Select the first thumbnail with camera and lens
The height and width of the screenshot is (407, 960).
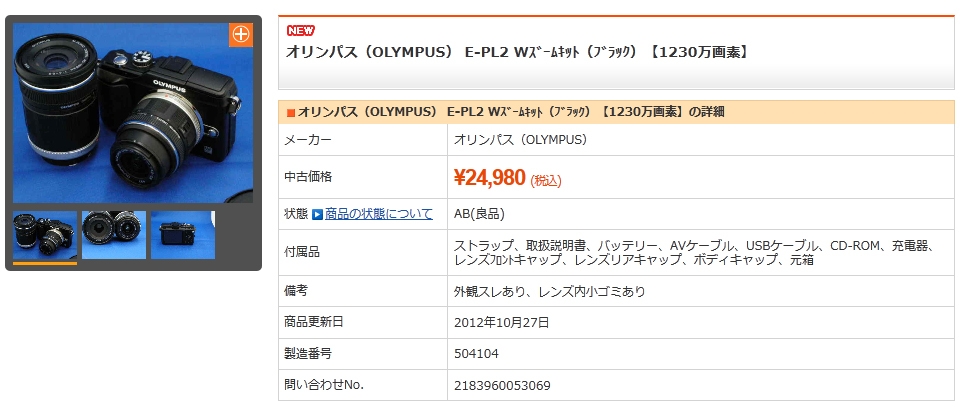(x=45, y=235)
